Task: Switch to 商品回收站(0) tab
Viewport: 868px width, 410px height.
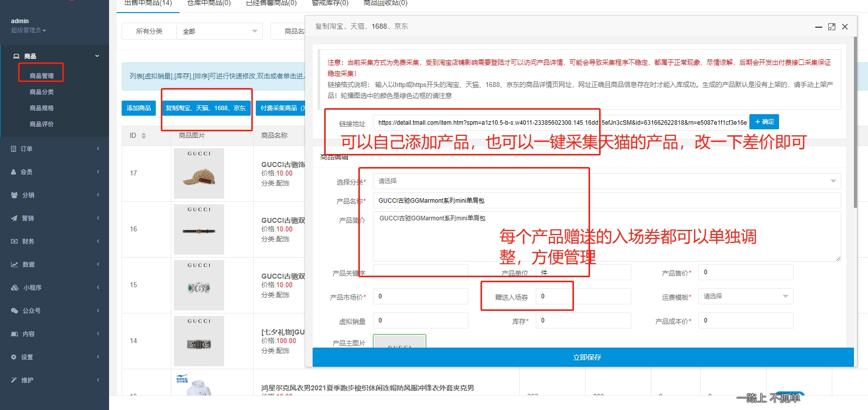Action: (385, 3)
